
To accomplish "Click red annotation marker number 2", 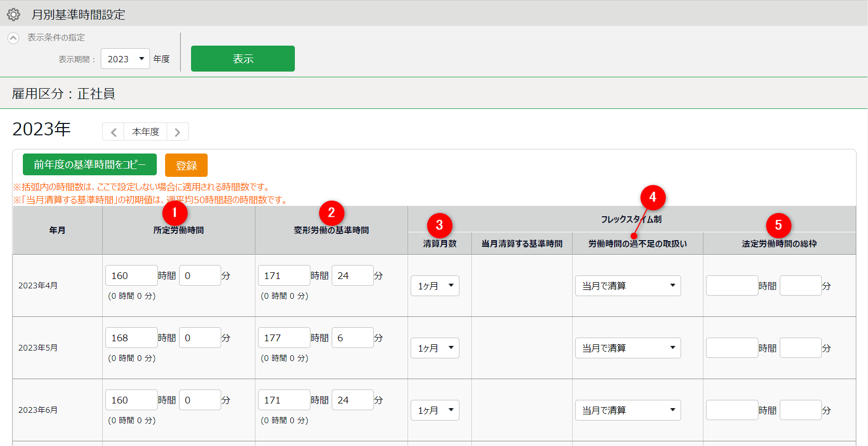I will click(331, 213).
